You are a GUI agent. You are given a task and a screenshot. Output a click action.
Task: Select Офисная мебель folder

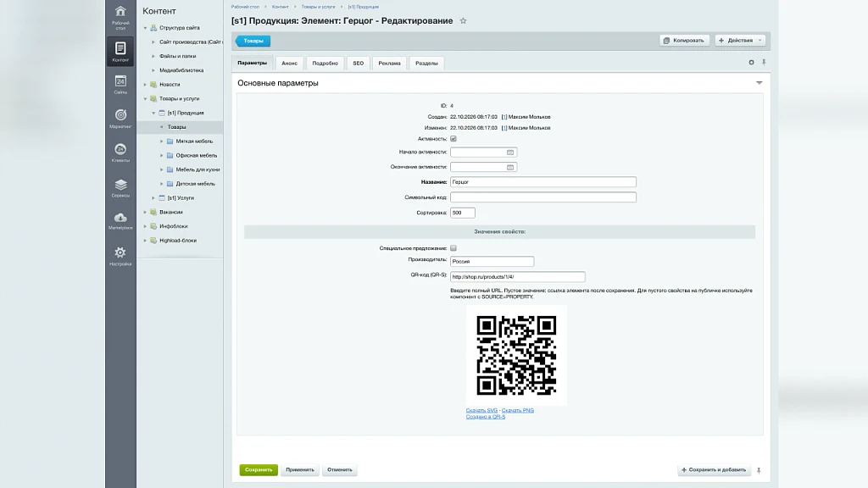tap(197, 156)
